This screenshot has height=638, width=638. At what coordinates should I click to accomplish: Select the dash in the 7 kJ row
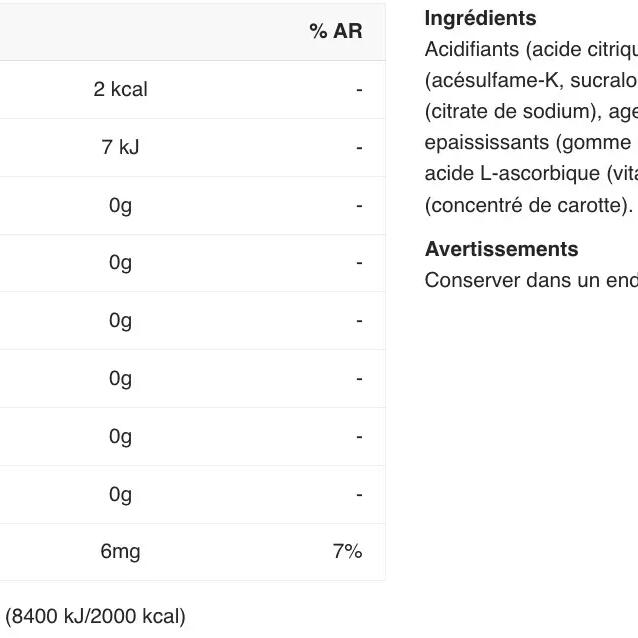point(358,148)
